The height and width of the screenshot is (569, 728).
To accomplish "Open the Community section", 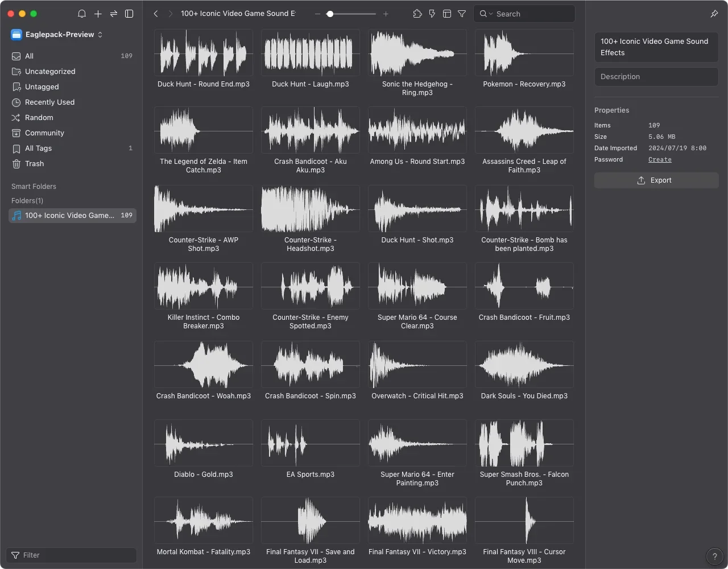I will [x=72, y=133].
